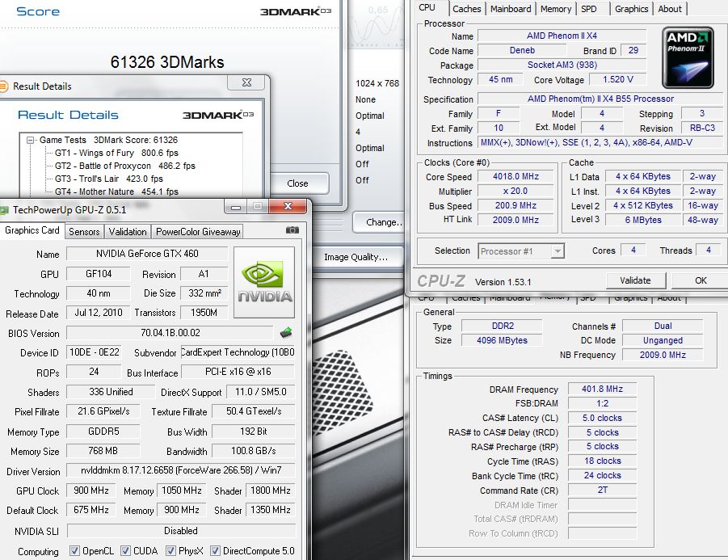Click the 1024 x 768 resolution text
728x560 pixels.
[377, 83]
